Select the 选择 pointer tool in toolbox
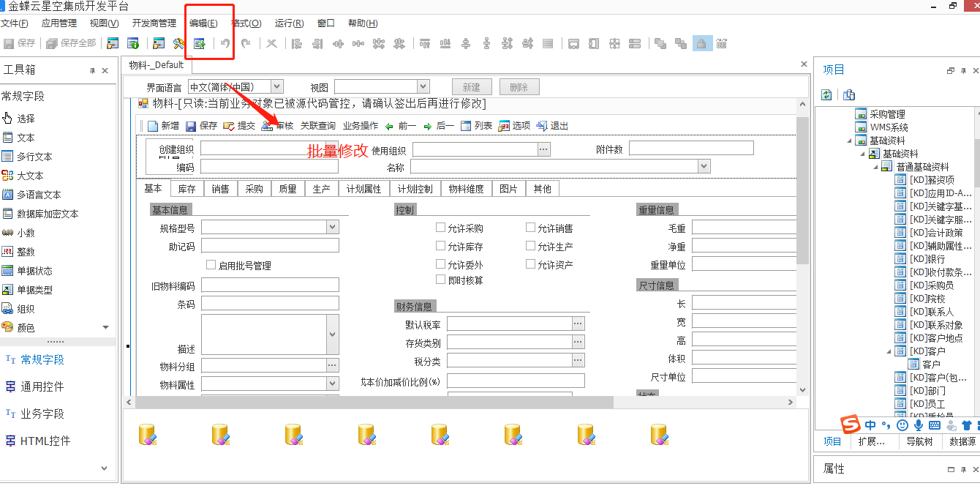Viewport: 980px width, 486px height. click(x=19, y=119)
